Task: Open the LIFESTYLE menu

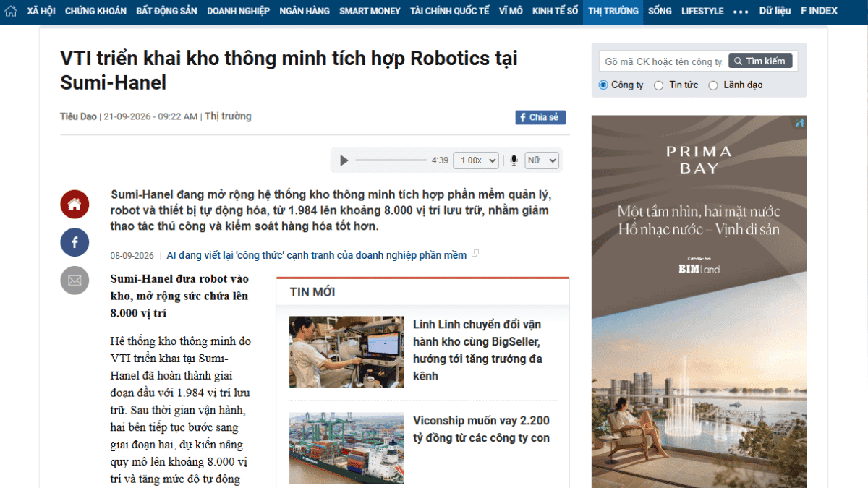Action: (x=702, y=12)
